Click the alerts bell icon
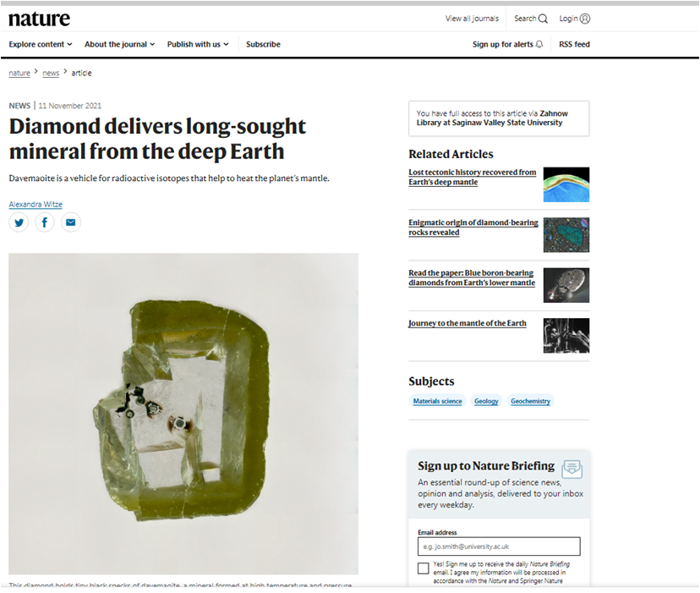Image resolution: width=700 pixels, height=593 pixels. 539,44
